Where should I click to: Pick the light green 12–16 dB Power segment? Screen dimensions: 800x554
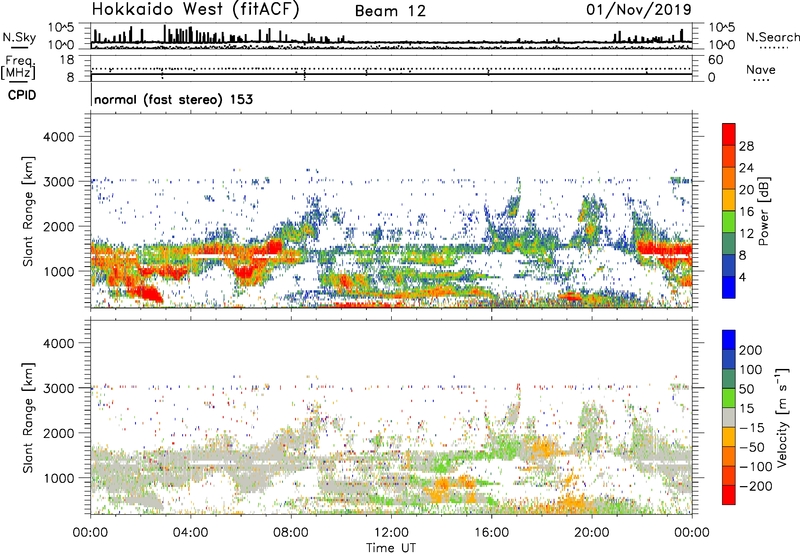(x=729, y=222)
